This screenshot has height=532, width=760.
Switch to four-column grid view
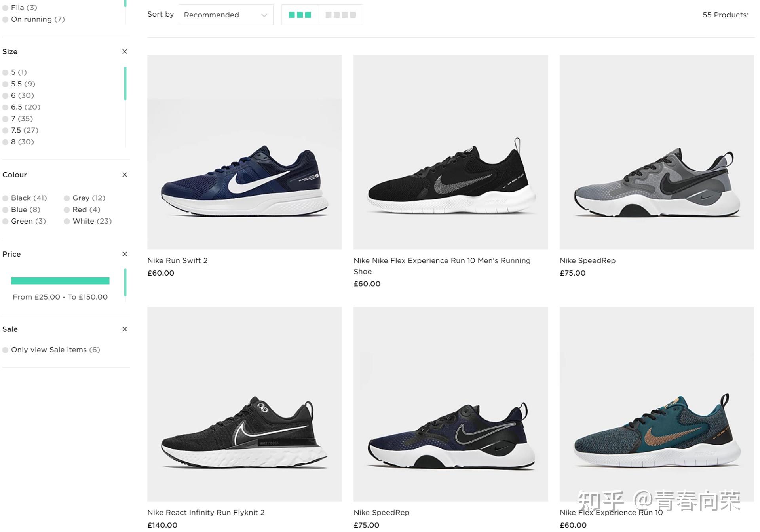(x=340, y=15)
